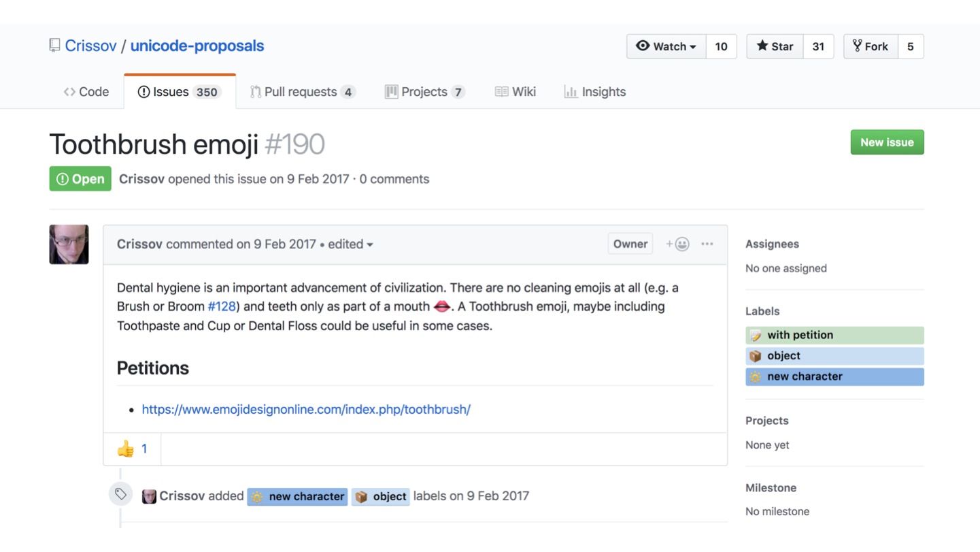This screenshot has height=552, width=980.
Task: Click the repository book icon beside Crissov
Action: click(x=54, y=46)
